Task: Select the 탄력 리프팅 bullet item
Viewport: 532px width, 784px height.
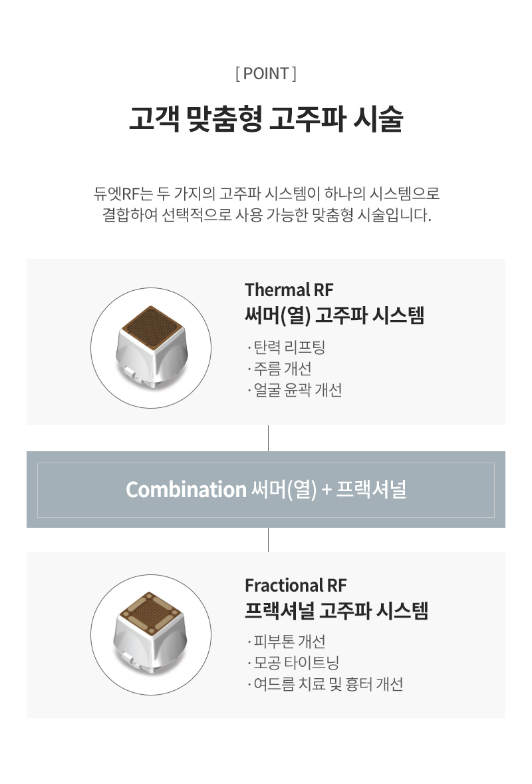Action: [287, 347]
